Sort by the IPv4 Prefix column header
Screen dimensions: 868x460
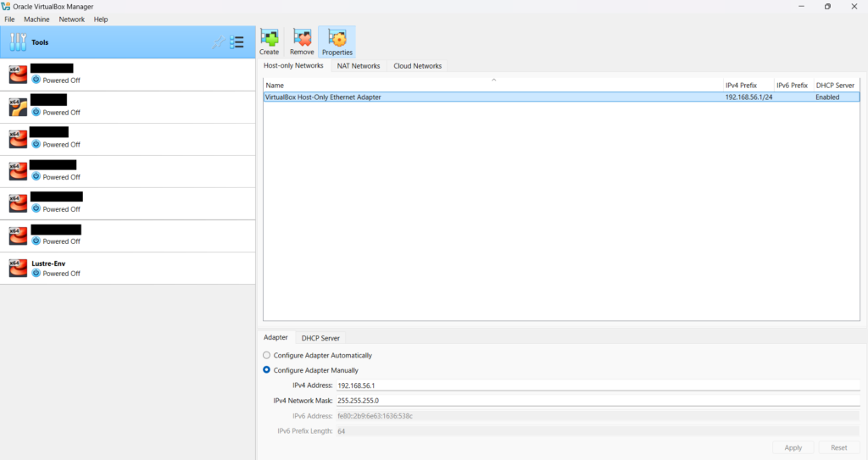tap(747, 86)
